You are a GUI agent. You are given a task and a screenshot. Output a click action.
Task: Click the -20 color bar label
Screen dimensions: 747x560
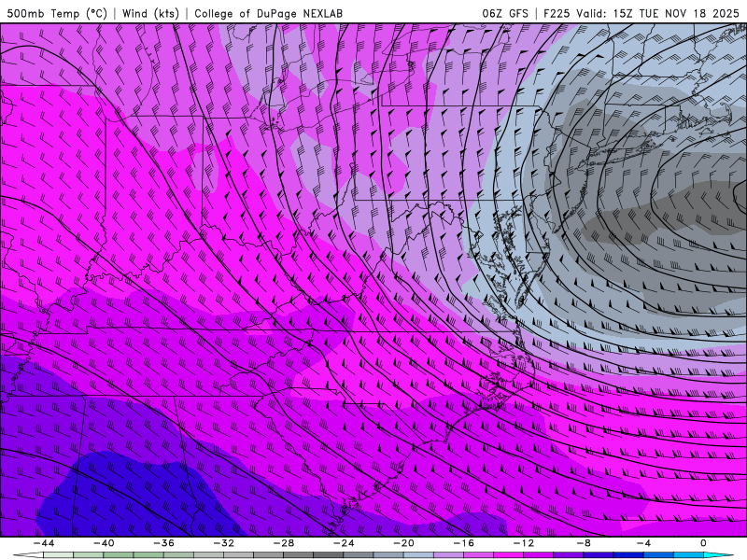click(404, 543)
